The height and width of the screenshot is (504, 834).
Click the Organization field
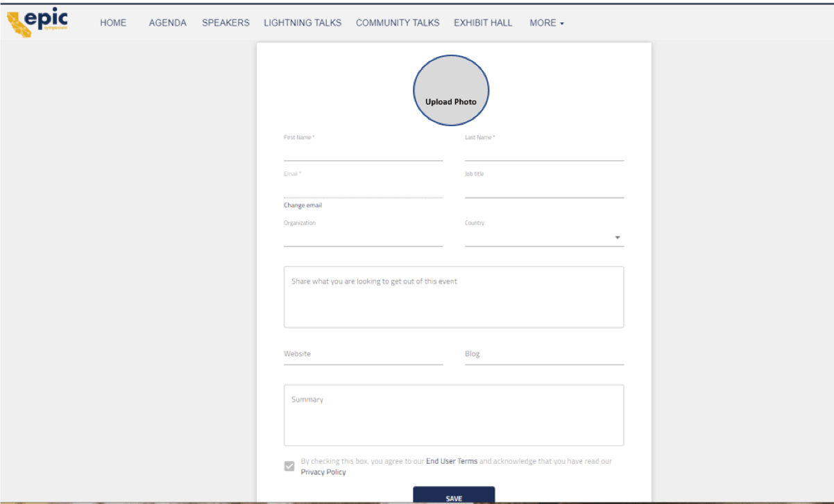[363, 238]
